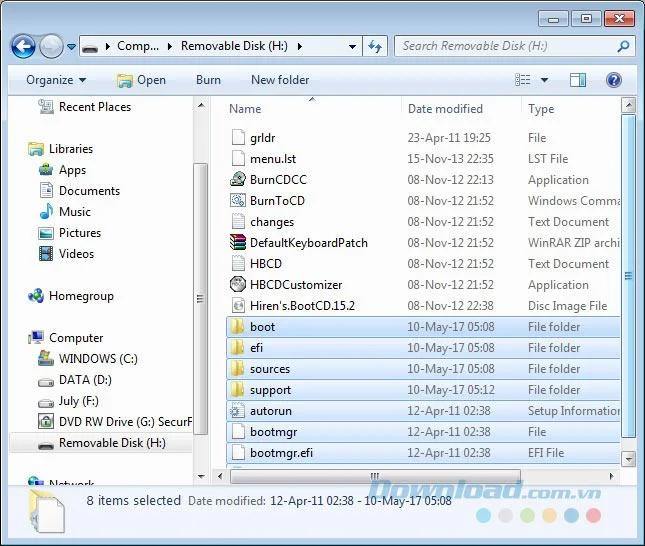Screen dimensions: 645x546
Task: Click Comp... segment in address breadcrumb
Action: 138,46
